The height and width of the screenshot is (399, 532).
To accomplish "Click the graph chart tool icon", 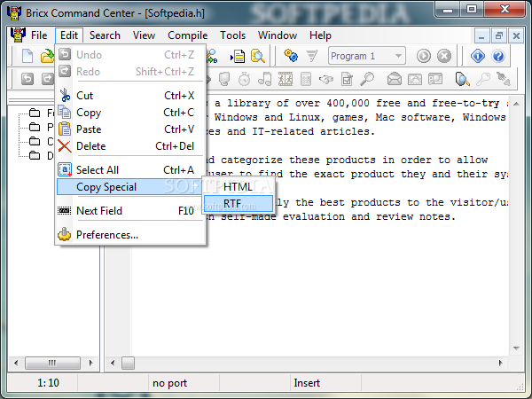I will (415, 80).
